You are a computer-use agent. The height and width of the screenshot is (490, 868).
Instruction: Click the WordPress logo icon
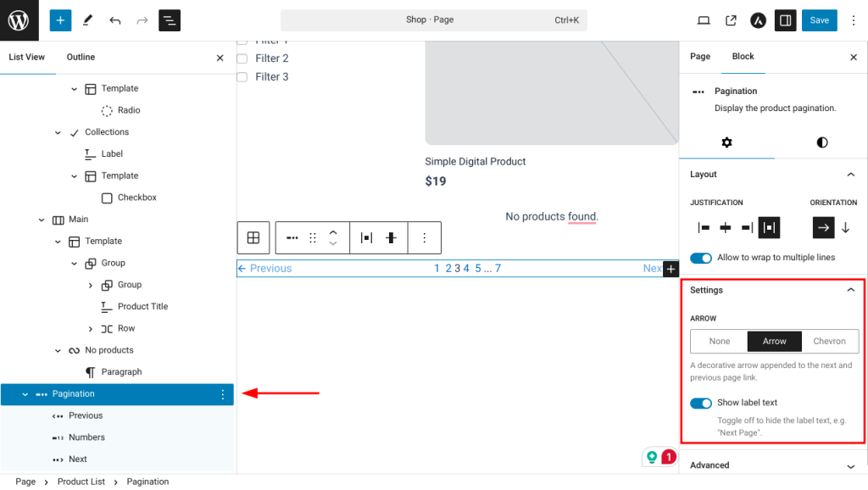(19, 20)
